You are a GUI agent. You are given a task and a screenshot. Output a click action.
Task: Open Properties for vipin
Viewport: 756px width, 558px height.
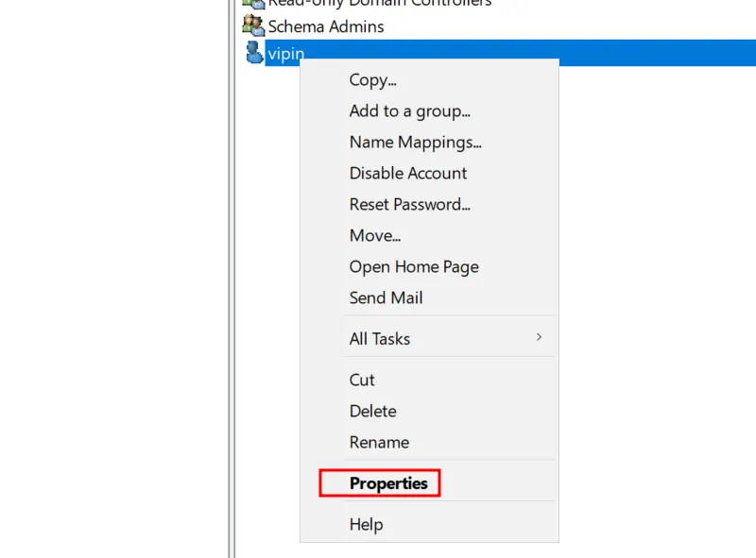[382, 482]
